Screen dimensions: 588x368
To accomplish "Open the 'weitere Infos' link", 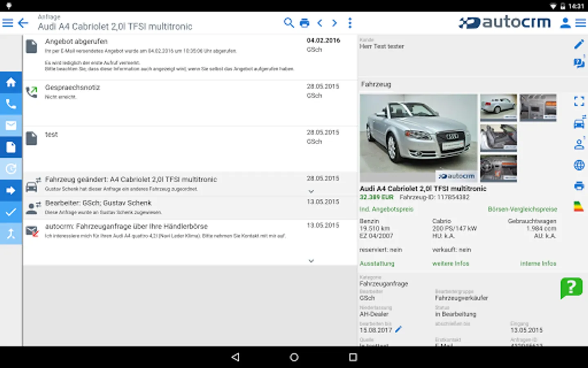I will coord(450,264).
